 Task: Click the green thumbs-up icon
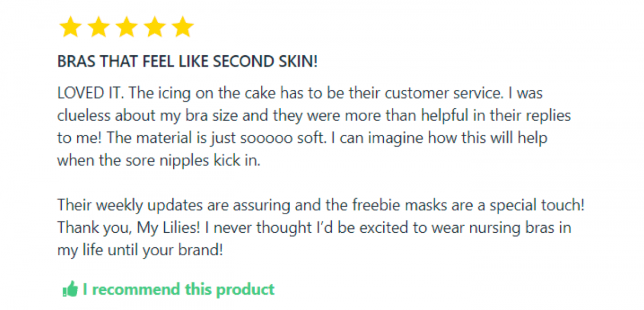pyautogui.click(x=70, y=290)
